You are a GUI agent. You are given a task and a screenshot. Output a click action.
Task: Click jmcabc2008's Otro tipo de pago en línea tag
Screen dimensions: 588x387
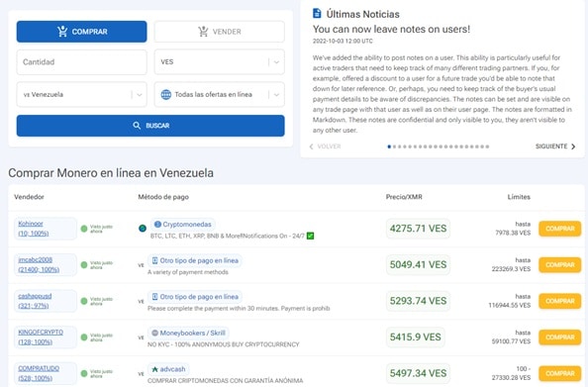[195, 260]
